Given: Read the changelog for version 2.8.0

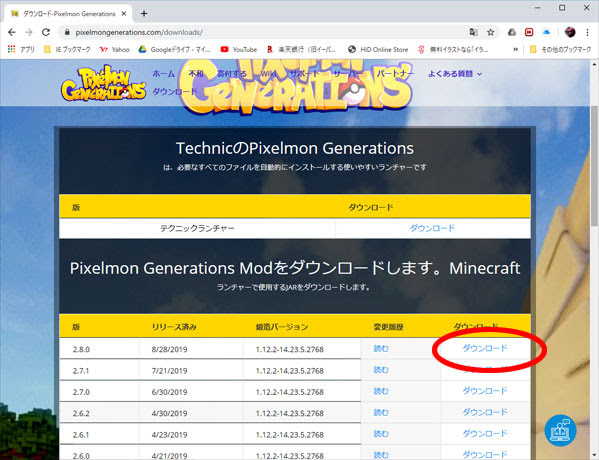Looking at the screenshot, I should (381, 348).
